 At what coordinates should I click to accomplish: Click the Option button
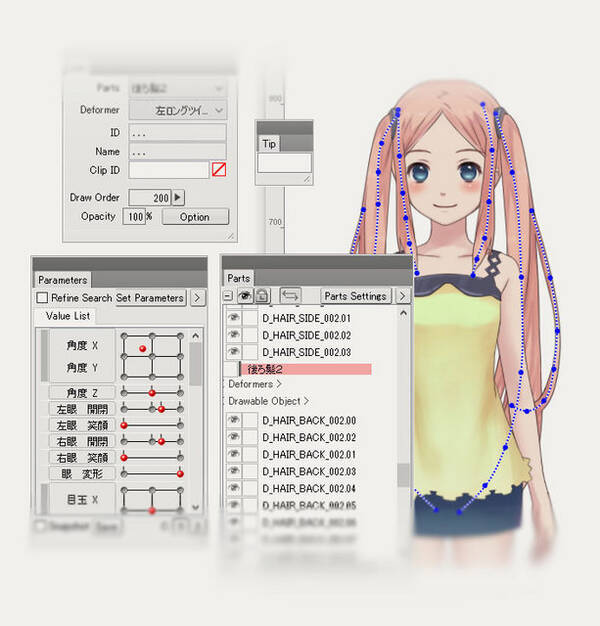pyautogui.click(x=195, y=217)
